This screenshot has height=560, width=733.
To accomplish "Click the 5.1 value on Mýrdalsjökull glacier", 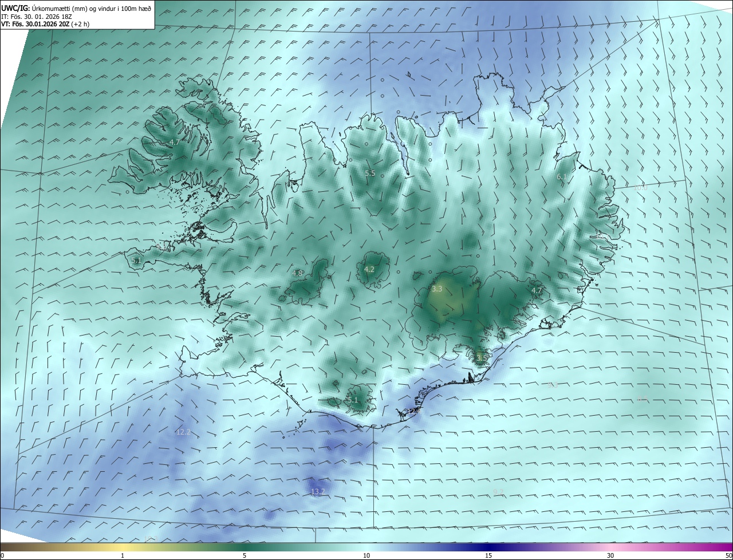I will pos(353,400).
